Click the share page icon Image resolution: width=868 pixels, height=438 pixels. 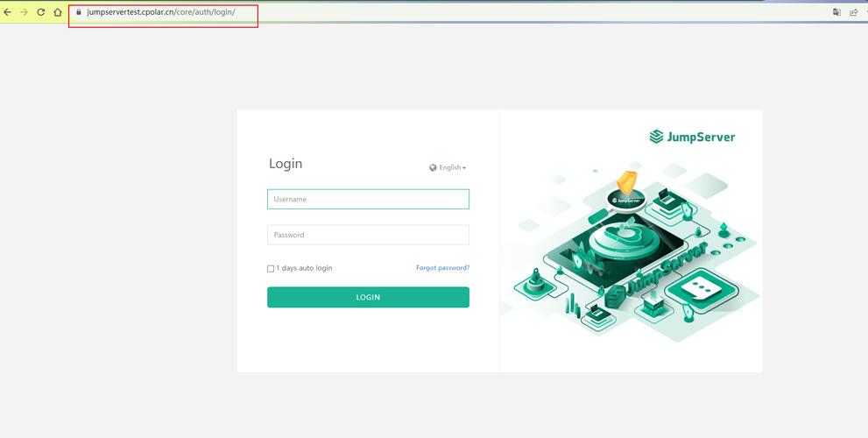(x=854, y=12)
